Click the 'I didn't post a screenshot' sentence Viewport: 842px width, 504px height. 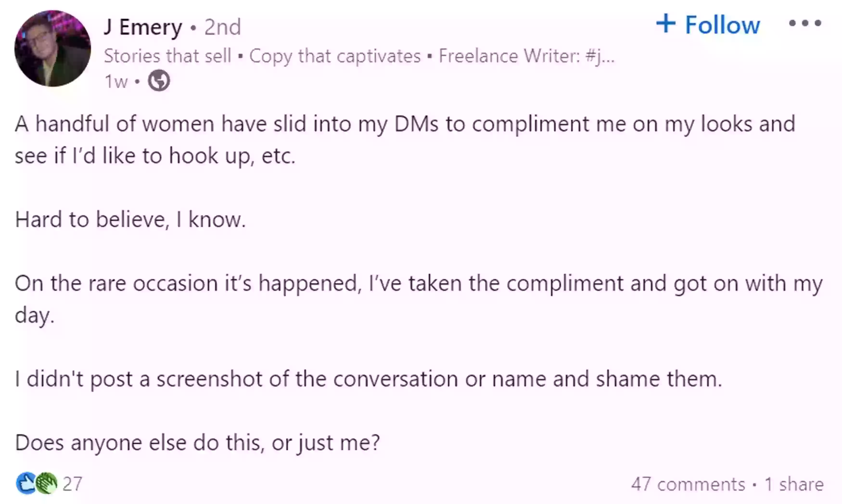[368, 379]
